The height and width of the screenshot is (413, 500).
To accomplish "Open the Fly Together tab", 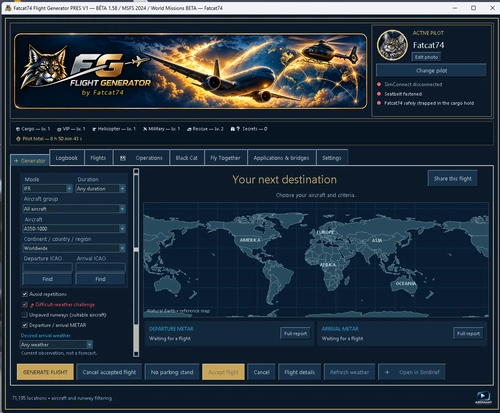I will 225,158.
